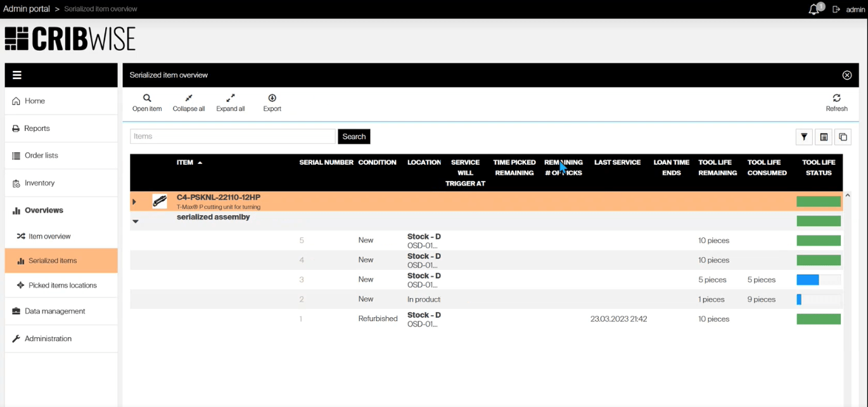
Task: Sort by the Item column header
Action: click(185, 163)
